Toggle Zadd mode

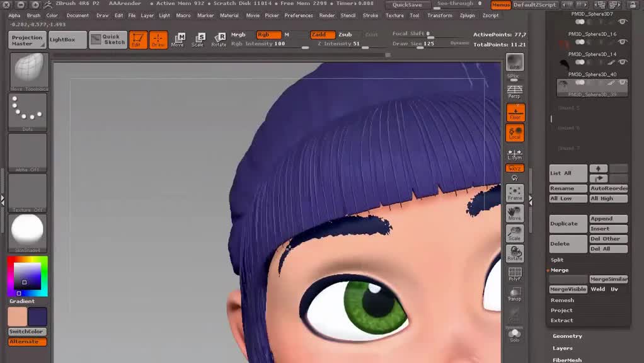coord(323,35)
